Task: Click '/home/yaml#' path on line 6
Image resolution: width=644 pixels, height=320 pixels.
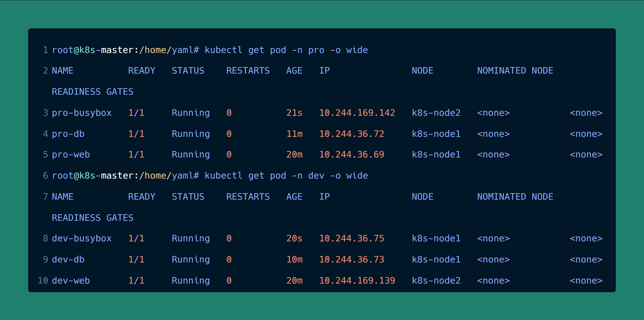Action: pyautogui.click(x=169, y=176)
